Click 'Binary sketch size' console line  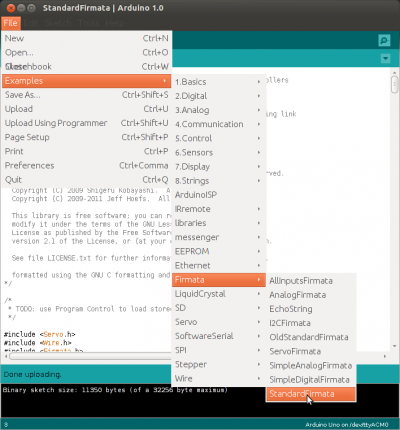click(x=115, y=390)
